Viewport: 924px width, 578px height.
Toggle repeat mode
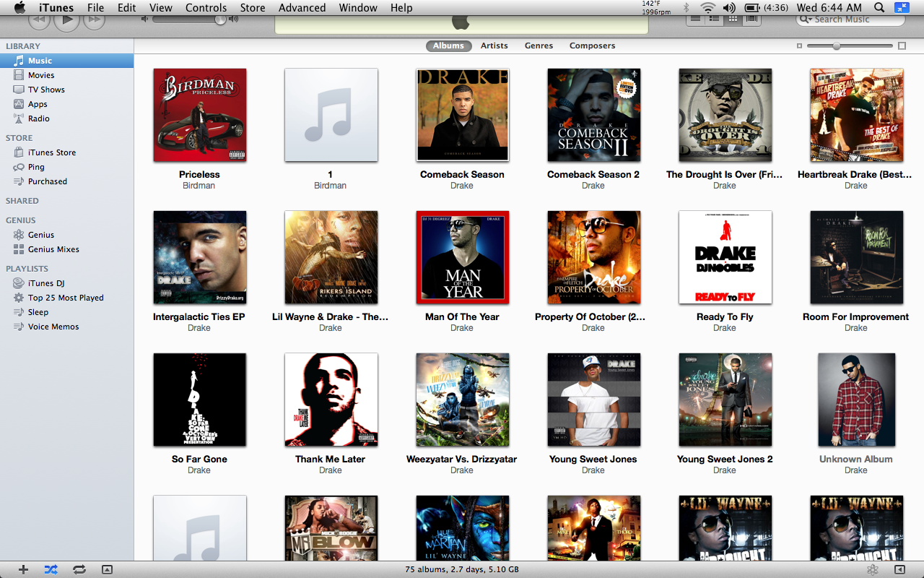click(x=79, y=569)
